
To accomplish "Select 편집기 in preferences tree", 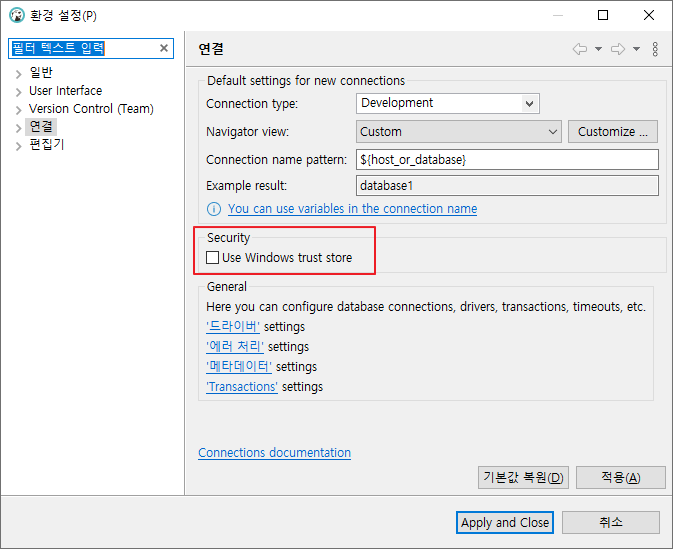I will 46,145.
